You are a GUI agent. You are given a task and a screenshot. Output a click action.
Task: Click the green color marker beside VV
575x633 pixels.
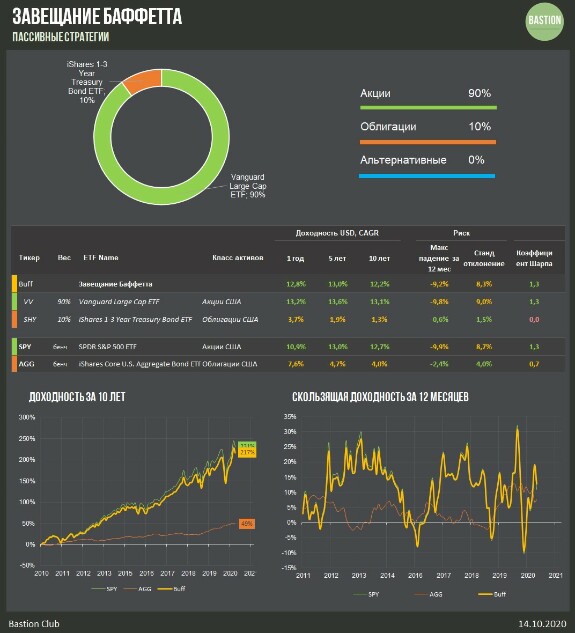point(15,302)
